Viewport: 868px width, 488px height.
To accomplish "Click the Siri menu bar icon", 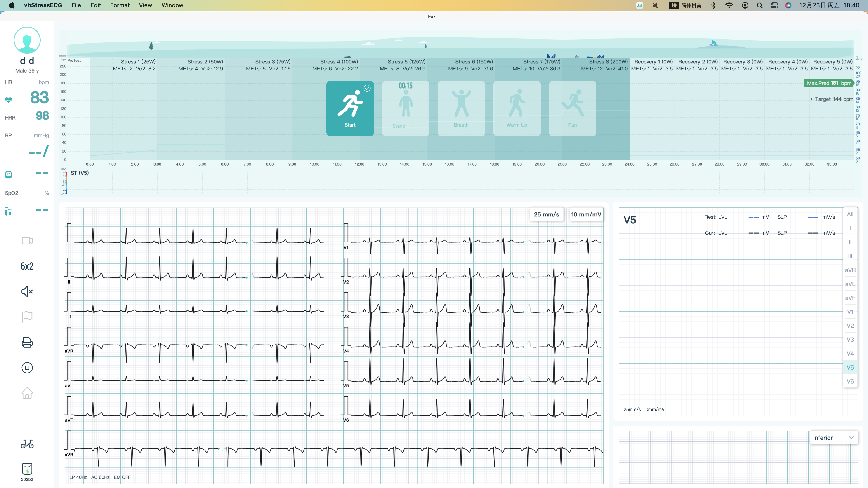I will (788, 5).
